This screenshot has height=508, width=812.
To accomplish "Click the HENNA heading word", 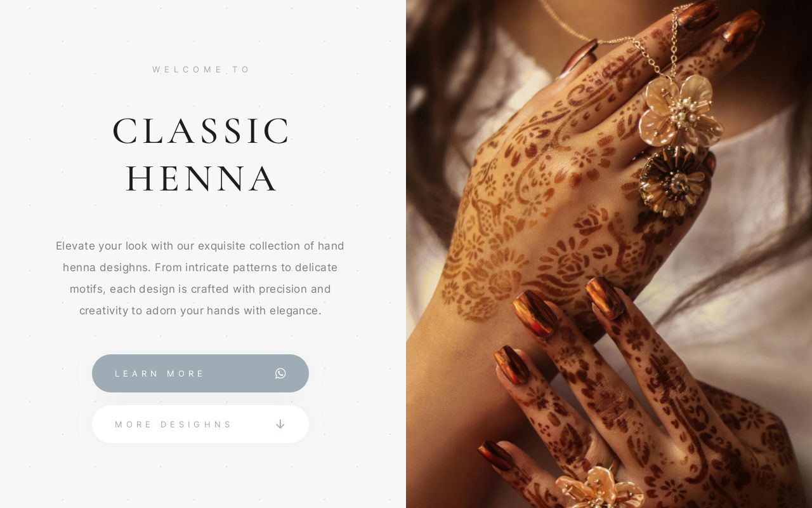I will [x=200, y=179].
